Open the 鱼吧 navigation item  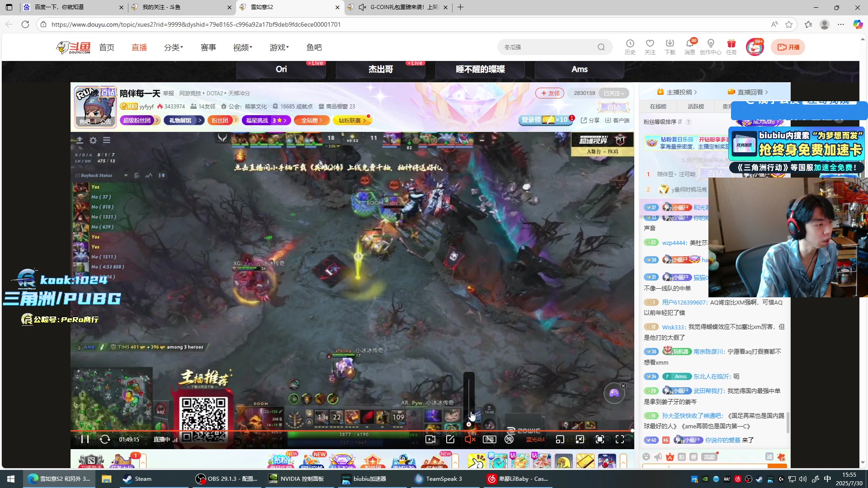coord(314,47)
